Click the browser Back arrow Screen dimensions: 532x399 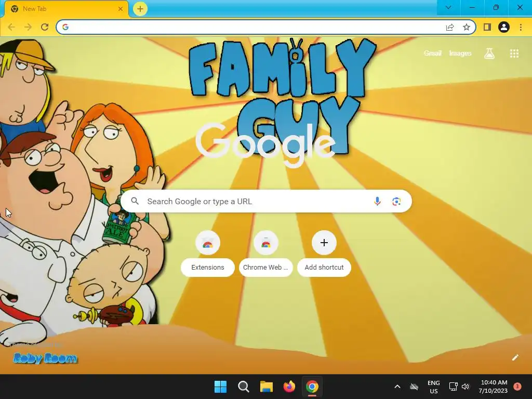[11, 27]
